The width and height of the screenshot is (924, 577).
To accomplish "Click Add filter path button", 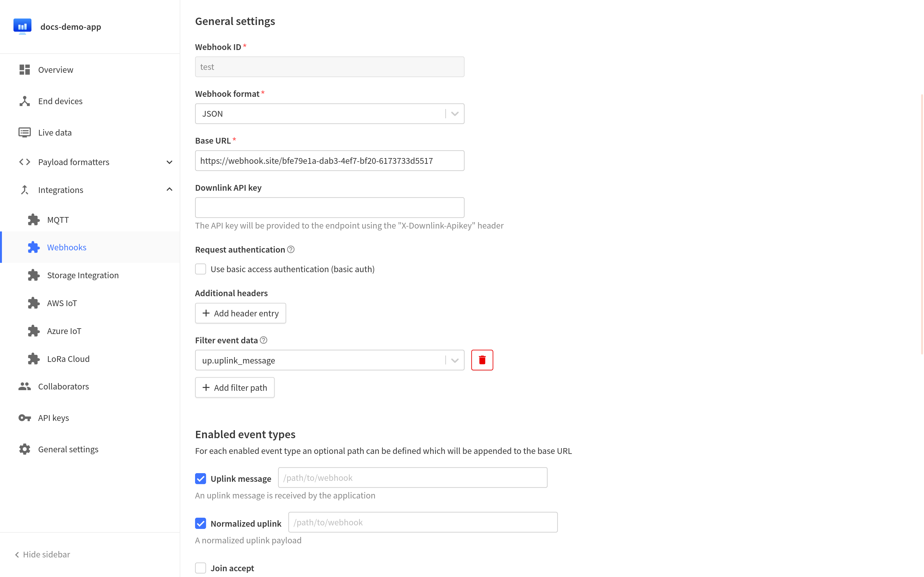I will [234, 387].
